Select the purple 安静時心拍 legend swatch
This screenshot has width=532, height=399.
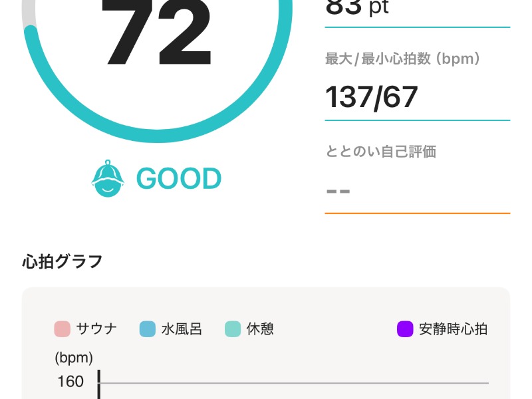coord(405,329)
